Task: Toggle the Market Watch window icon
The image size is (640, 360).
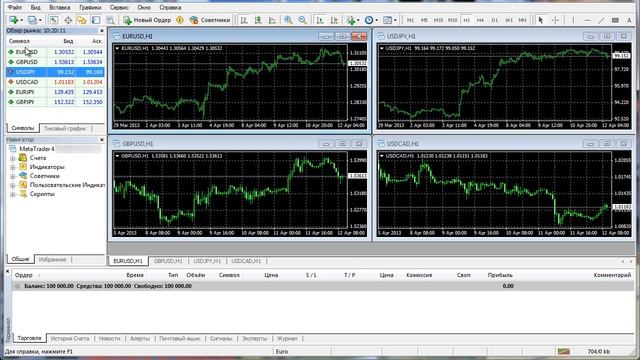Action: [54, 20]
